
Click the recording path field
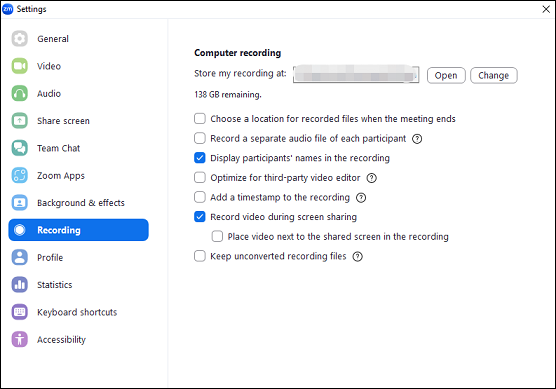[x=356, y=74]
